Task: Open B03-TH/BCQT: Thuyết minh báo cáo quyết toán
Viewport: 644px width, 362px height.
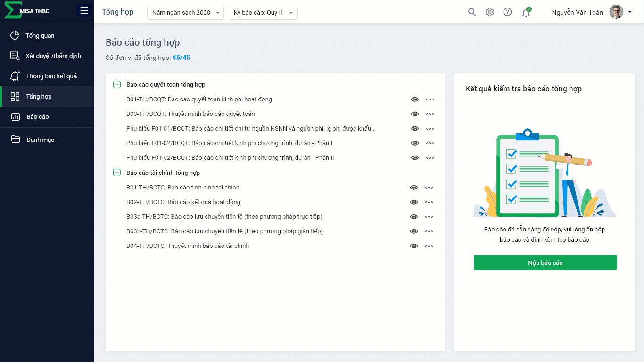Action: [x=190, y=114]
